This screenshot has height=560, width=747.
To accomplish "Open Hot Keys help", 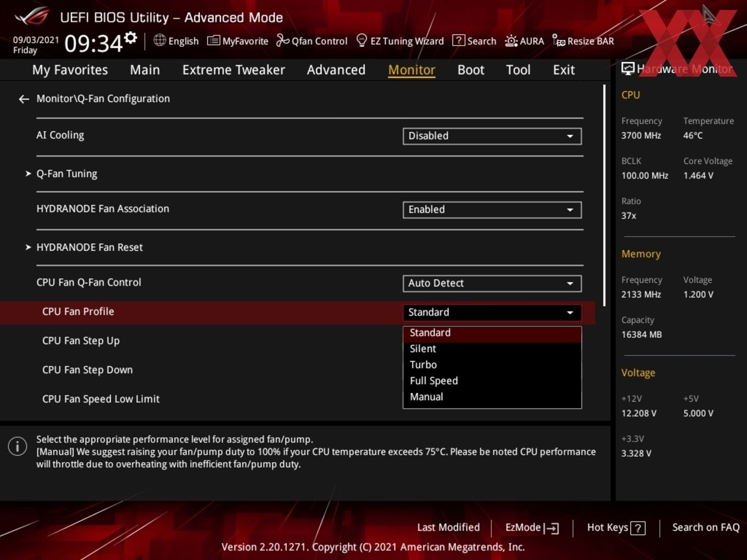I will [x=616, y=528].
